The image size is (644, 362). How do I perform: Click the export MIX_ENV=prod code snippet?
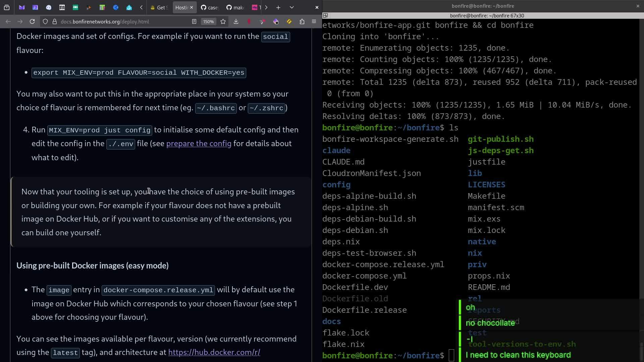click(139, 73)
